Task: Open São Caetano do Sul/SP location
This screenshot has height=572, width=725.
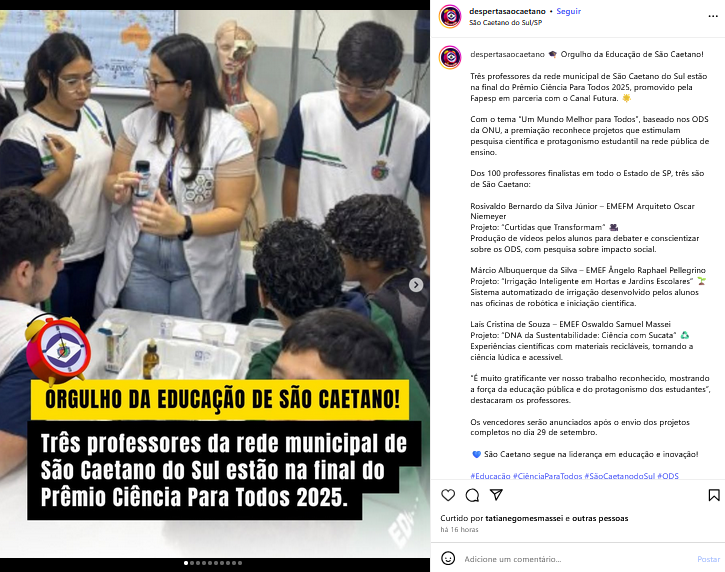Action: point(505,22)
